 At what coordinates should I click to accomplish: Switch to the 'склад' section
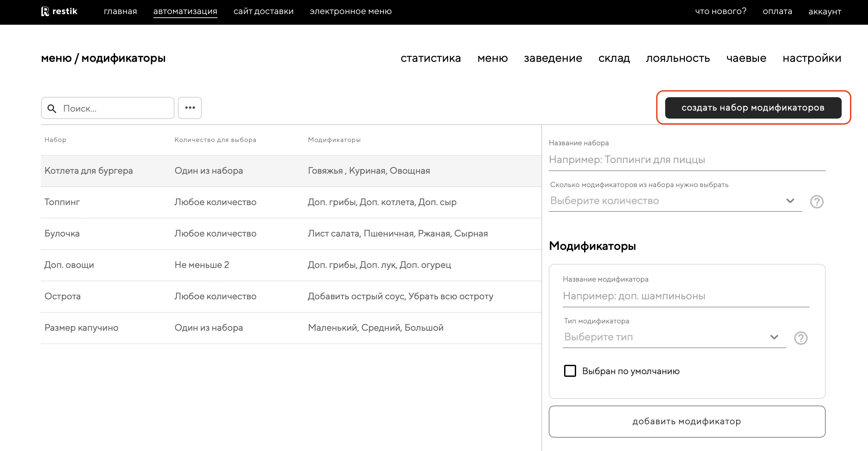pyautogui.click(x=613, y=58)
